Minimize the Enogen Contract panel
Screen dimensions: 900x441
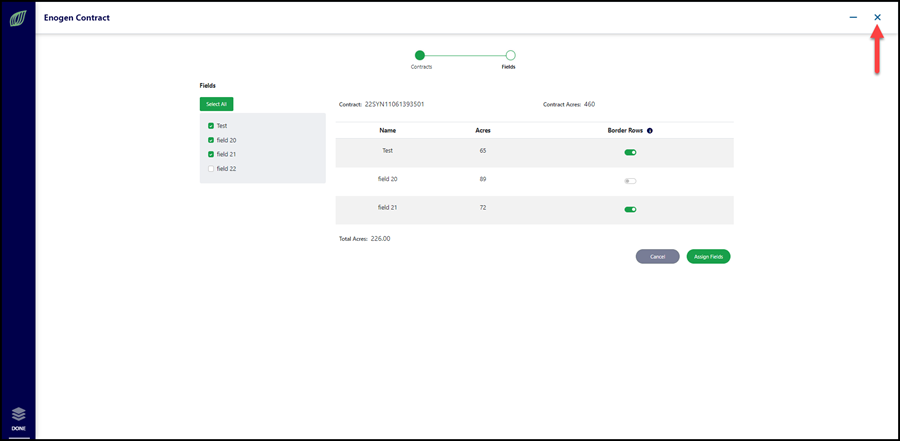(x=854, y=18)
